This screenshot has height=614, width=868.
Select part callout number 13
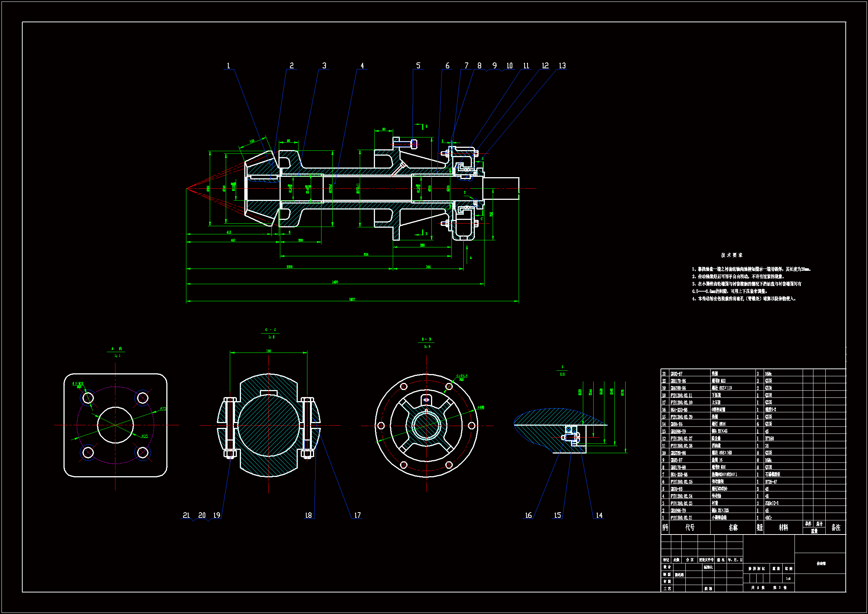(x=562, y=66)
